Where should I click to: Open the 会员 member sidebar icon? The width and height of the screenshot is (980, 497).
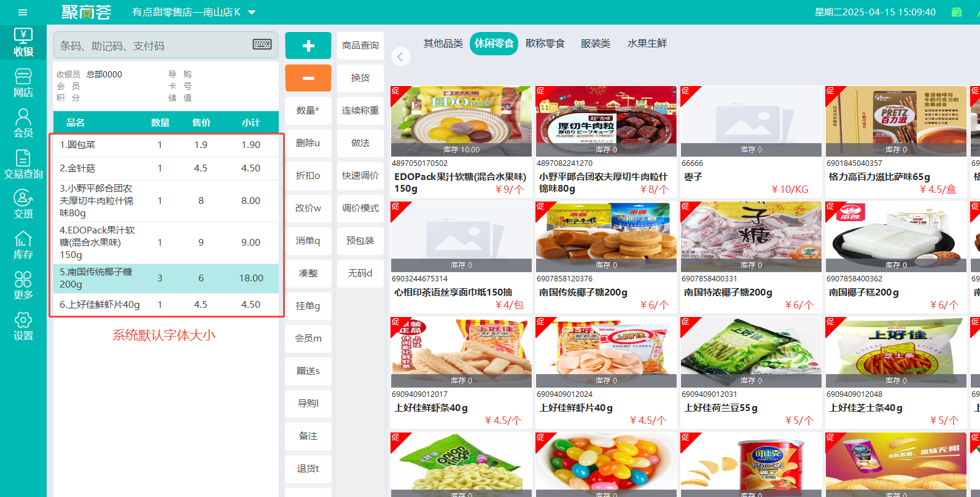coord(23,123)
